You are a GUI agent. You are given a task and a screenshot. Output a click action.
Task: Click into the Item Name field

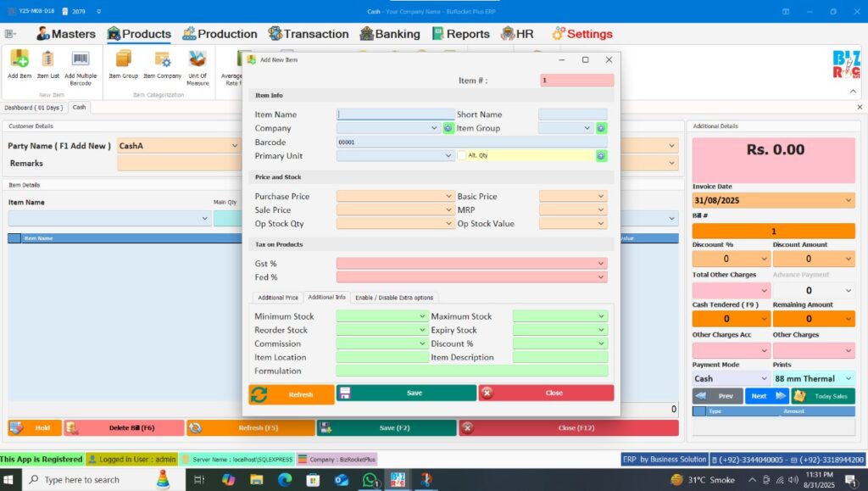pyautogui.click(x=396, y=114)
